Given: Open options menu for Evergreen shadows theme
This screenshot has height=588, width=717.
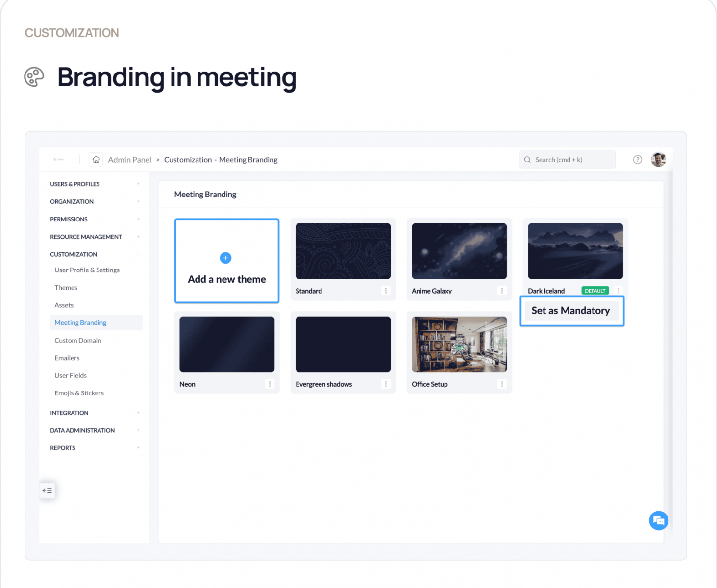Looking at the screenshot, I should pos(386,384).
